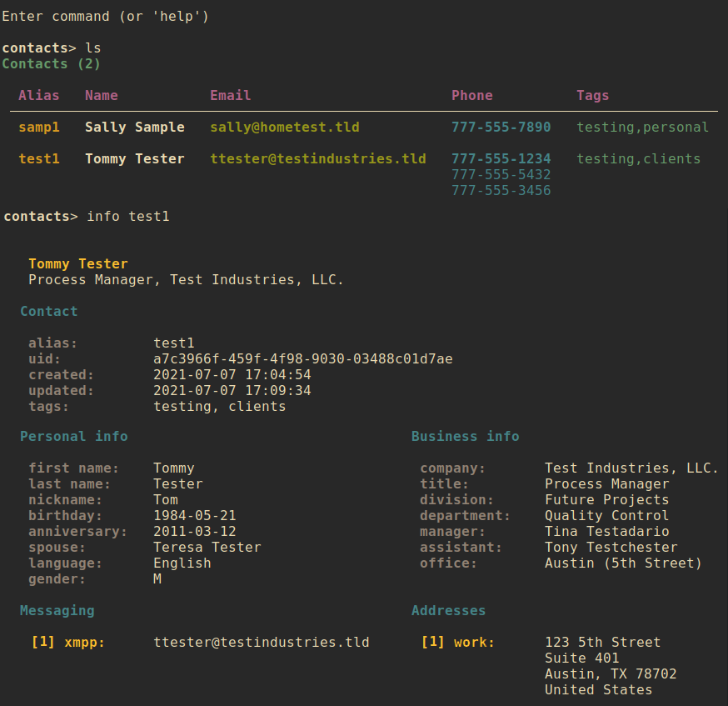
Task: Click the Tommy Tester heading in details
Action: [x=78, y=264]
